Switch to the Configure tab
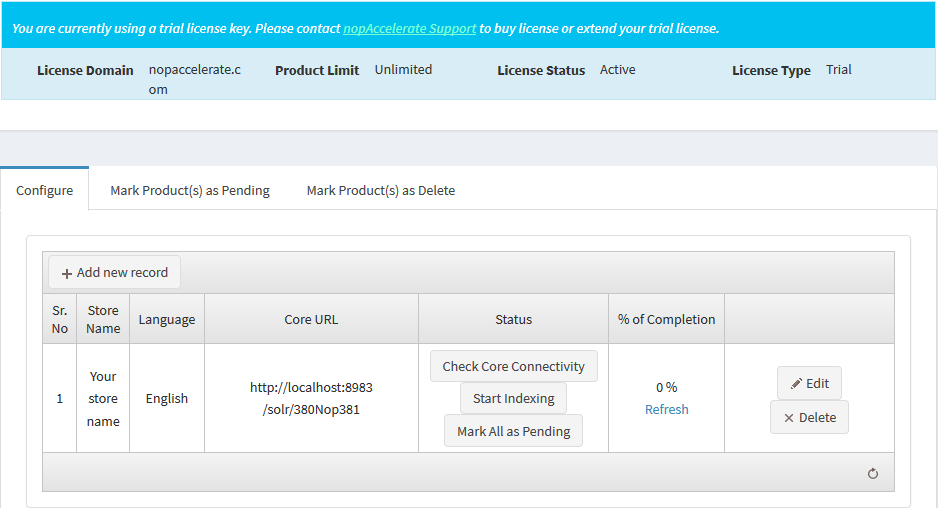 45,190
